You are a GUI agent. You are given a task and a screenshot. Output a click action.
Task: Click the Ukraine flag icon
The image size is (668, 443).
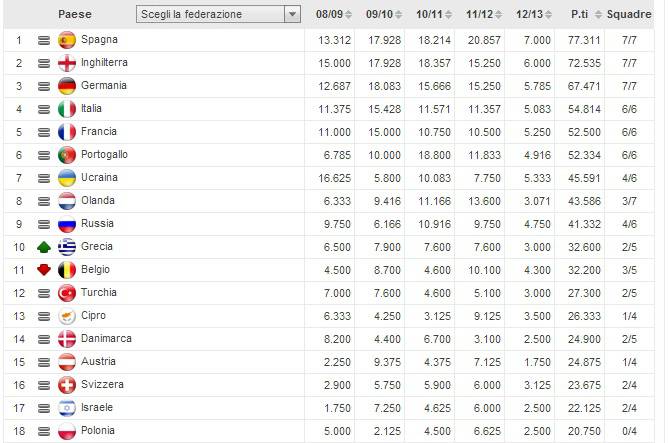click(x=67, y=178)
